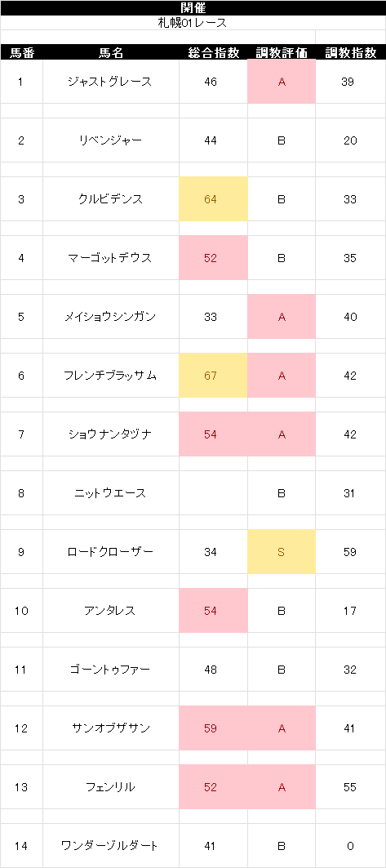Click the B rating for リベンジャー
The height and width of the screenshot is (868, 386).
(282, 140)
